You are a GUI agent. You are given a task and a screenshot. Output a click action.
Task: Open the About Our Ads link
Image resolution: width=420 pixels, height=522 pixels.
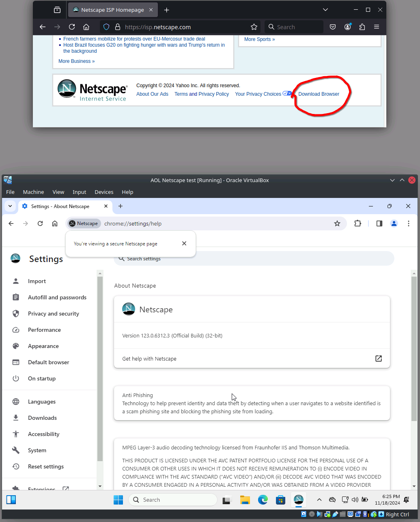pos(152,94)
